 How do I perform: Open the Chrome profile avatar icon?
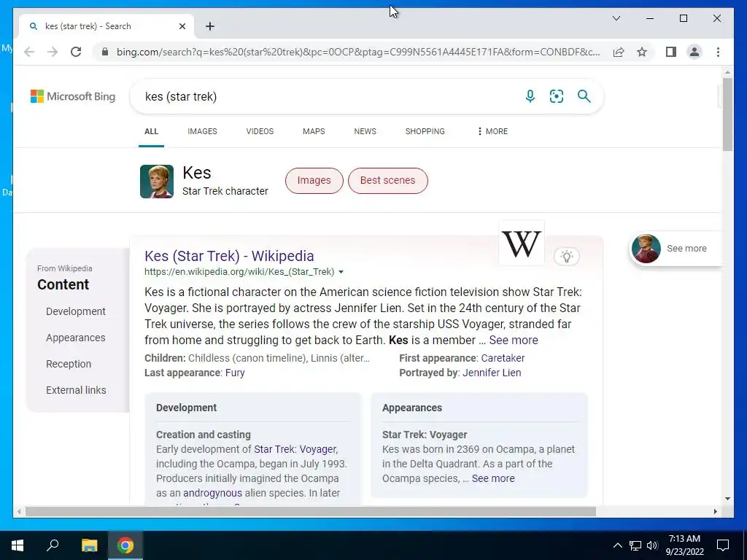coord(694,52)
